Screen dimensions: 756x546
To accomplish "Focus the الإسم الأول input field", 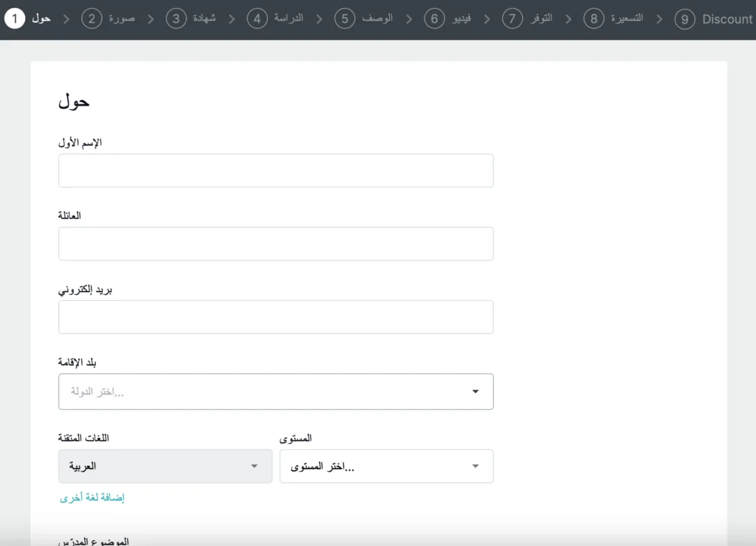I will pos(275,171).
